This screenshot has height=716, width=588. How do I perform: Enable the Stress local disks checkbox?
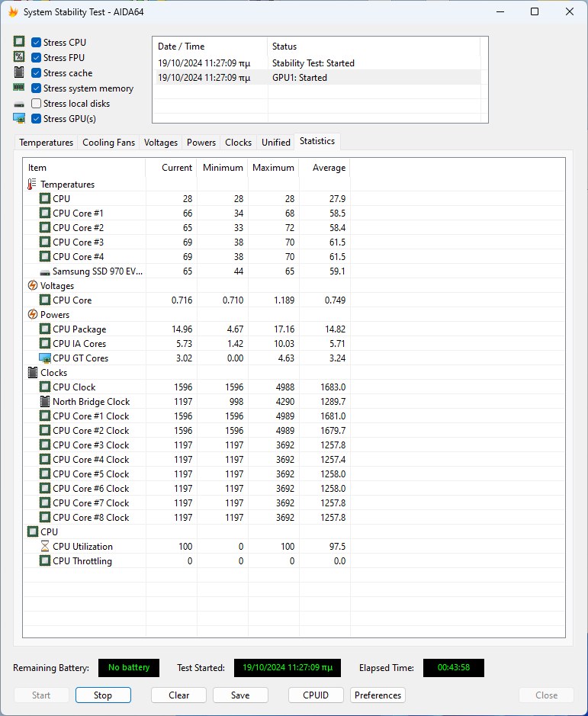tap(36, 104)
